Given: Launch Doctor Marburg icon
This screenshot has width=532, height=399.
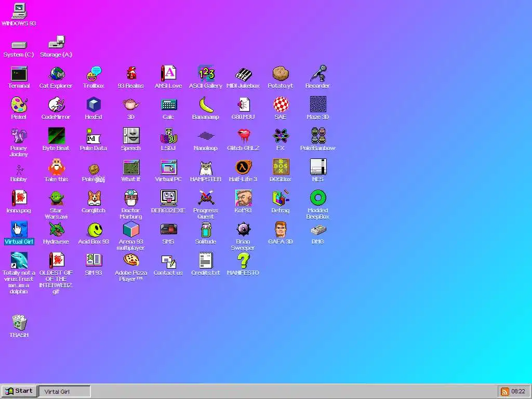Looking at the screenshot, I should pos(131,199).
